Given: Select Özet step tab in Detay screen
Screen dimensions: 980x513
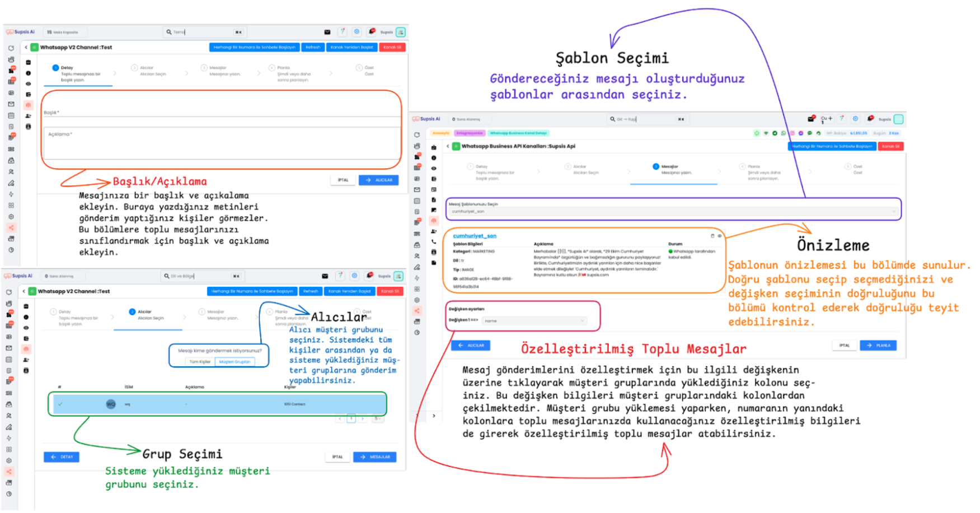Looking at the screenshot, I should 365,71.
